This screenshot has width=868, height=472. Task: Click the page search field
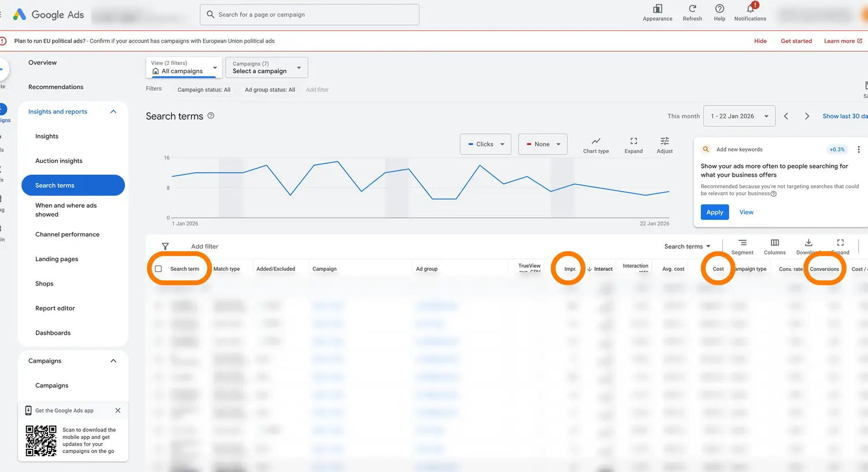pyautogui.click(x=309, y=14)
